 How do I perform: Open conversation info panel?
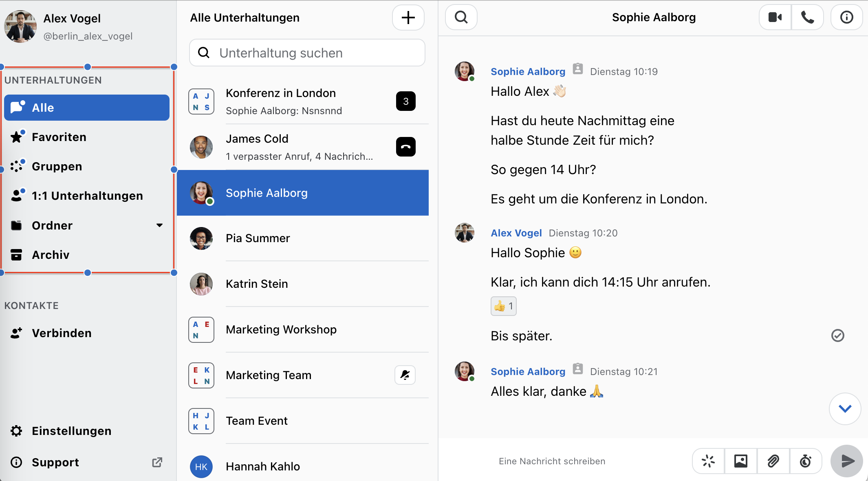[846, 17]
